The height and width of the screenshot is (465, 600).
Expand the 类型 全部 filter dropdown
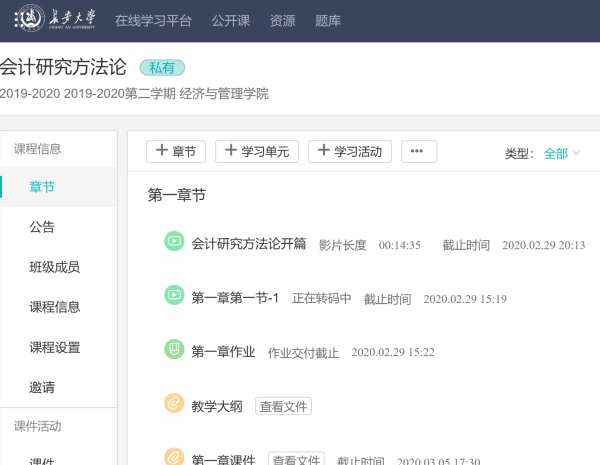[561, 153]
